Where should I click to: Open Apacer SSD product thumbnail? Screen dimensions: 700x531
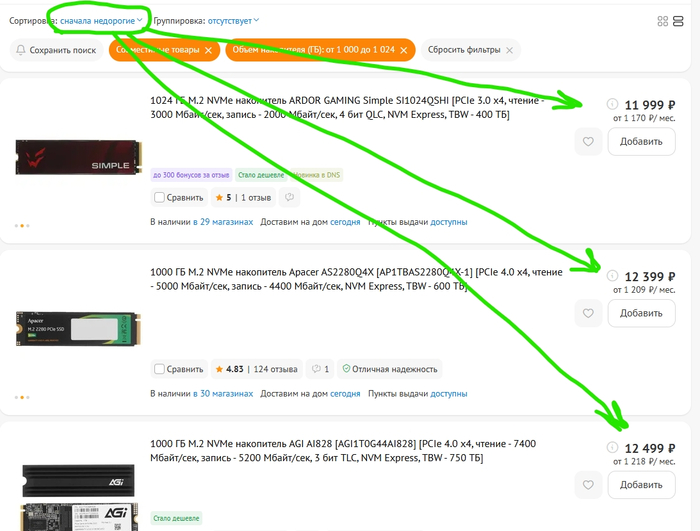[79, 329]
